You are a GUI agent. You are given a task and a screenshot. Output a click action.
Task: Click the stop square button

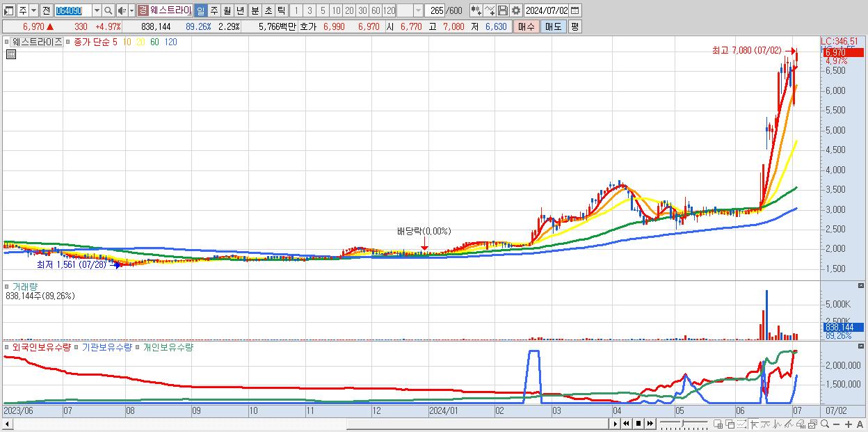click(x=638, y=424)
